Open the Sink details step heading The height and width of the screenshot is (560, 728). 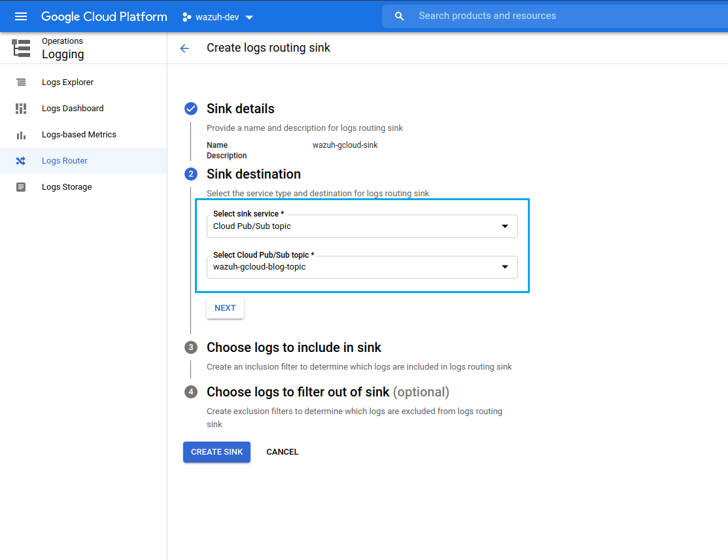[241, 109]
